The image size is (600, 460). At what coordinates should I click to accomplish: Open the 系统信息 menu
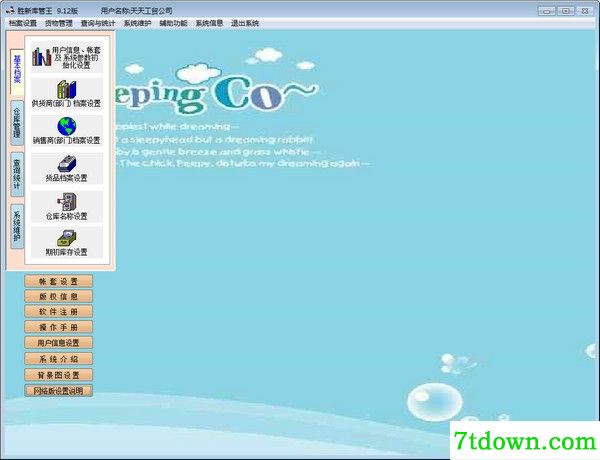(209, 23)
